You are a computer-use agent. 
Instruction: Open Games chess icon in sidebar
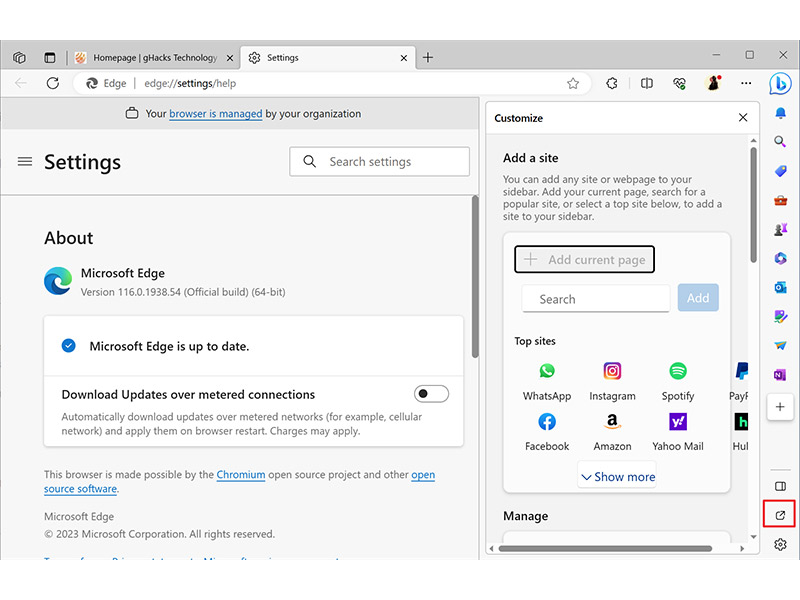(780, 229)
